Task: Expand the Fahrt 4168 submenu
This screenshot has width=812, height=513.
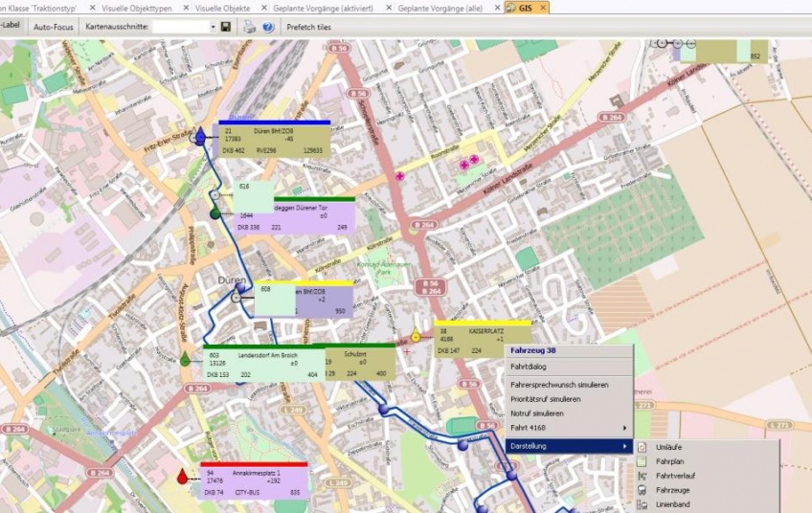Action: 569,428
